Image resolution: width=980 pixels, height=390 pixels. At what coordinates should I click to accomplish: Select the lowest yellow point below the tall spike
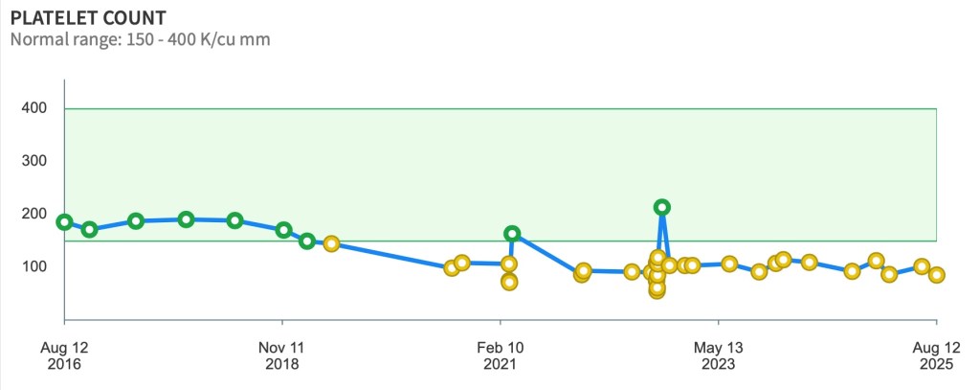click(x=657, y=289)
